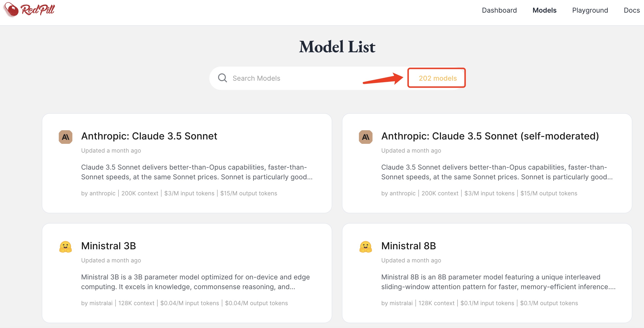Click the RedPill logo
Viewport: 644px width, 328px height.
(29, 10)
